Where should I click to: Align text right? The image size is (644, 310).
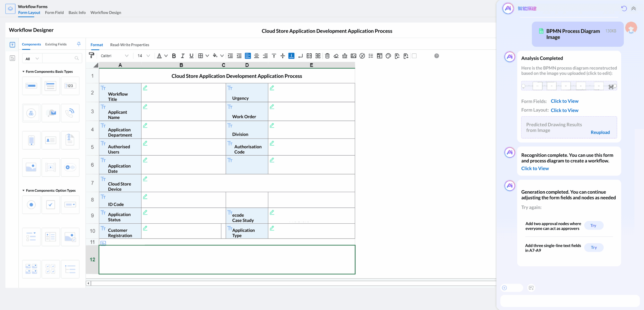pos(265,56)
